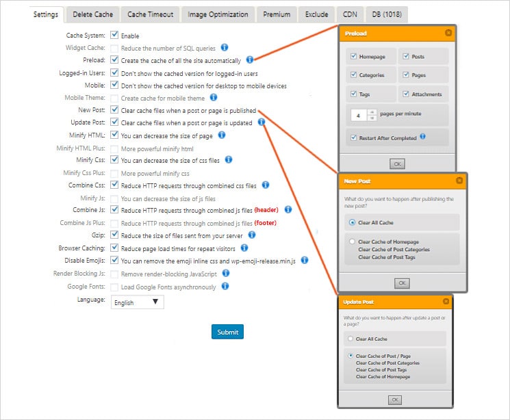The image size is (510, 420).
Task: Show info for Disable Emojis
Action: (x=305, y=260)
